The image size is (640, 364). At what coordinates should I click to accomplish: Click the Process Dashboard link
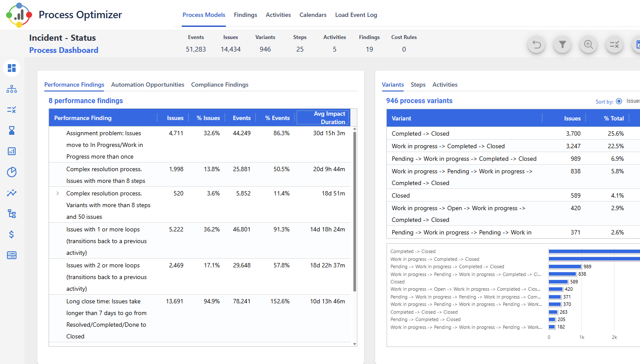64,50
